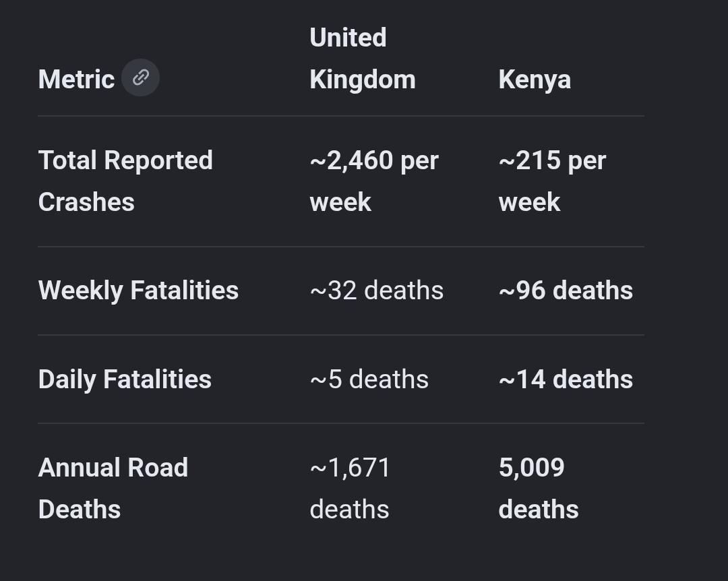This screenshot has width=728, height=581.
Task: Click the ~2,460 per week cell
Action: 373,181
